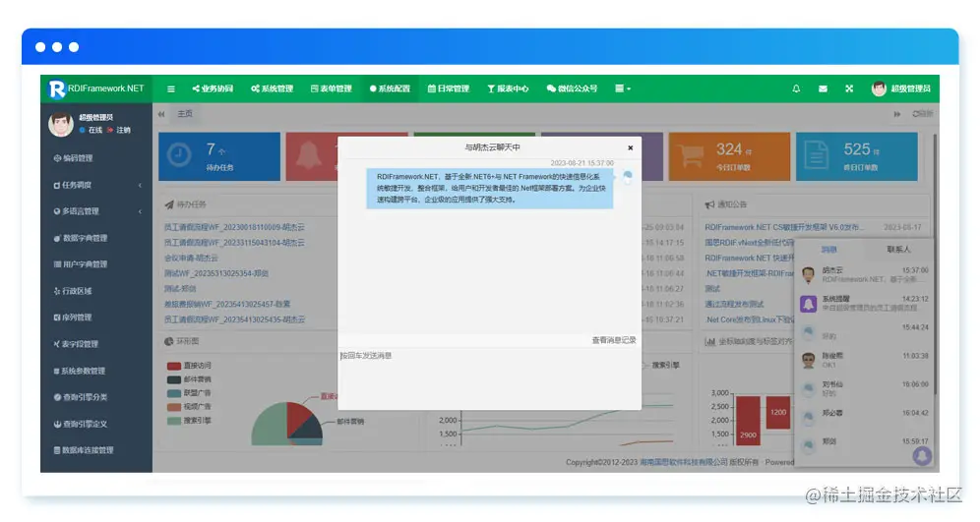Click the 注销 logout link in sidebar

pyautogui.click(x=119, y=130)
